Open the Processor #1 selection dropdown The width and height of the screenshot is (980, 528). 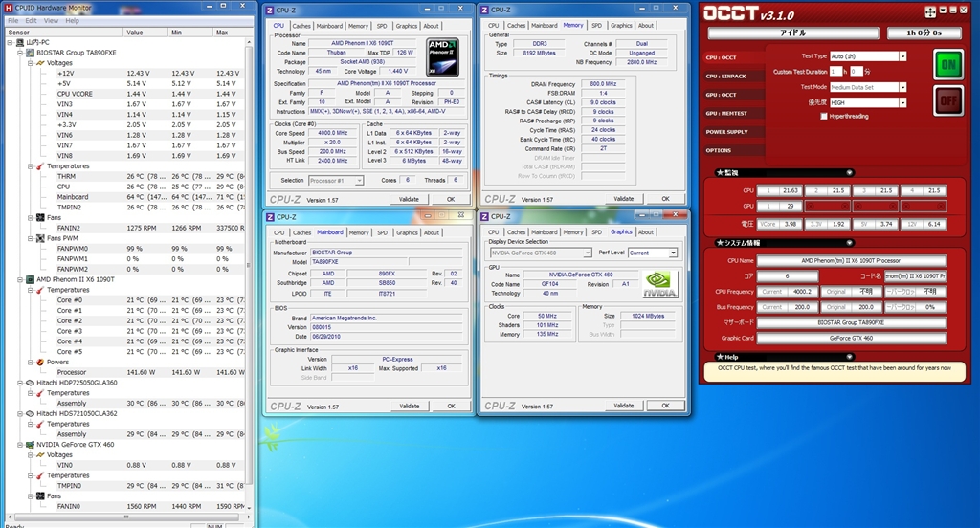360,181
